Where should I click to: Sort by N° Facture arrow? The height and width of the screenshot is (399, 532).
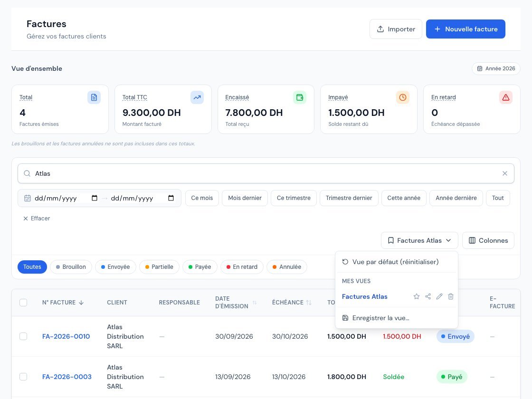click(x=81, y=303)
